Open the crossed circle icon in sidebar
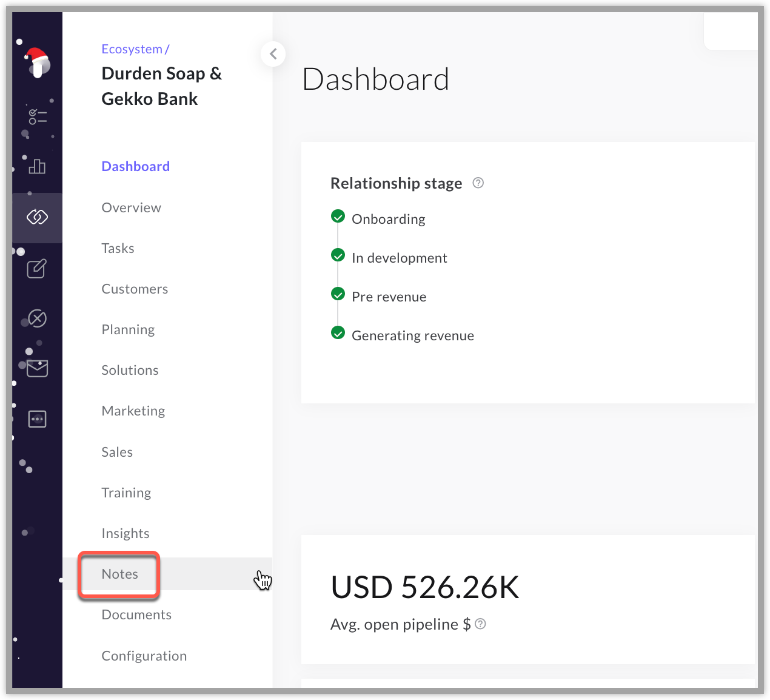 (37, 318)
